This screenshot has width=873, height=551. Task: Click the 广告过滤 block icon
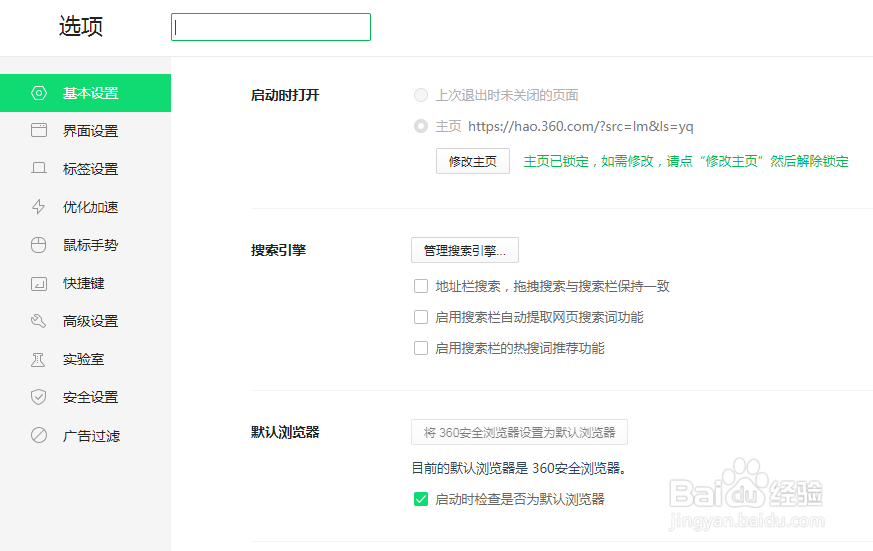coord(39,435)
